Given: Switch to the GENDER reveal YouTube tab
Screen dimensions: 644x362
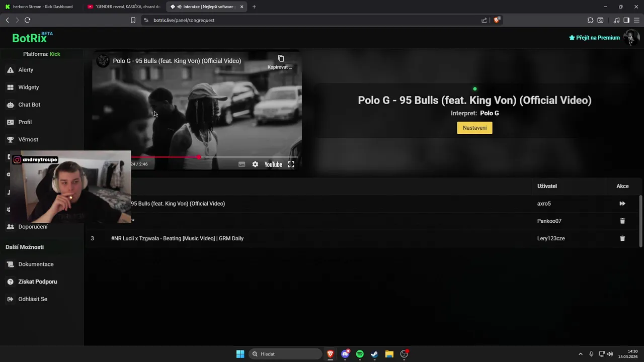Looking at the screenshot, I should click(123, 7).
